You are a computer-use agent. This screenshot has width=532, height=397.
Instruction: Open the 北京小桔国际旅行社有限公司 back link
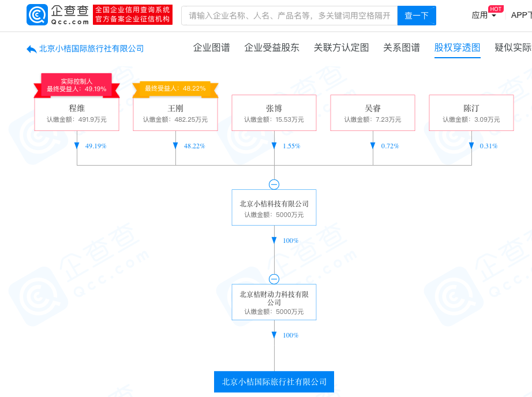tap(91, 49)
